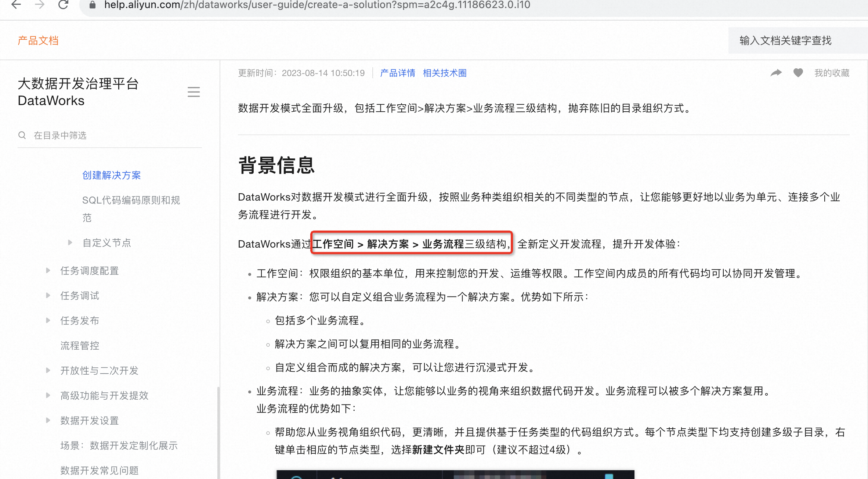The image size is (868, 479).
Task: Open 创建解决方案 in the sidebar
Action: click(x=112, y=175)
